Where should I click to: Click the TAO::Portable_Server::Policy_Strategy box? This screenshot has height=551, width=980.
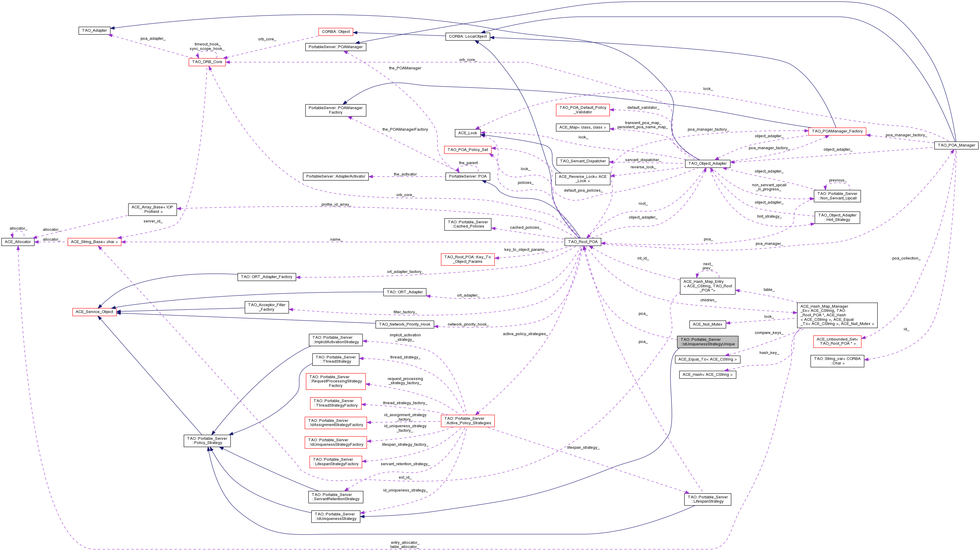207,440
